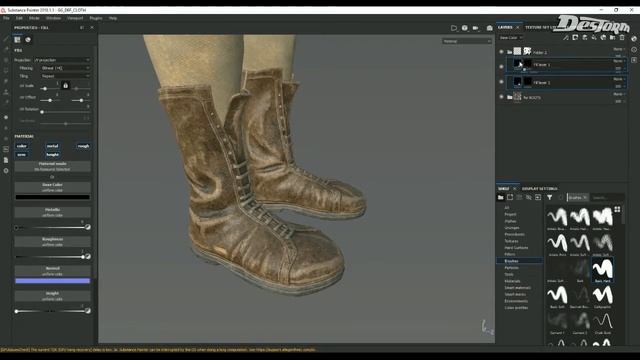Open the File menu
This screenshot has width=640, height=360.
pos(6,18)
